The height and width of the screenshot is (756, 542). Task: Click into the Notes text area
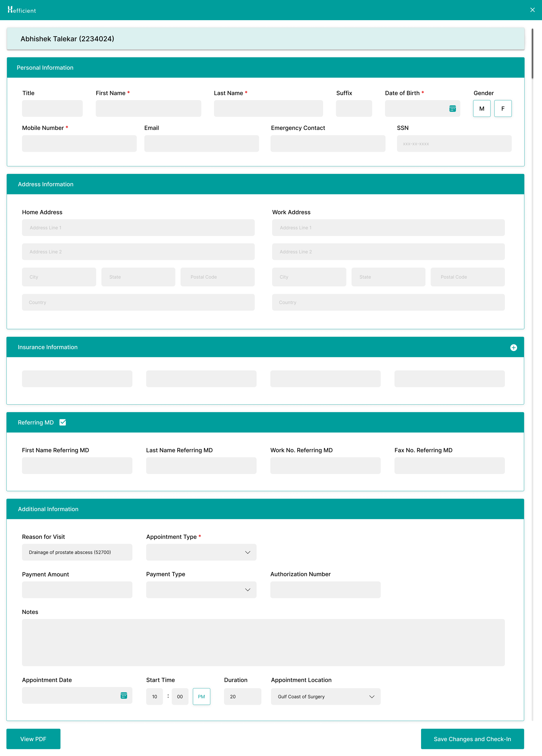pos(263,642)
